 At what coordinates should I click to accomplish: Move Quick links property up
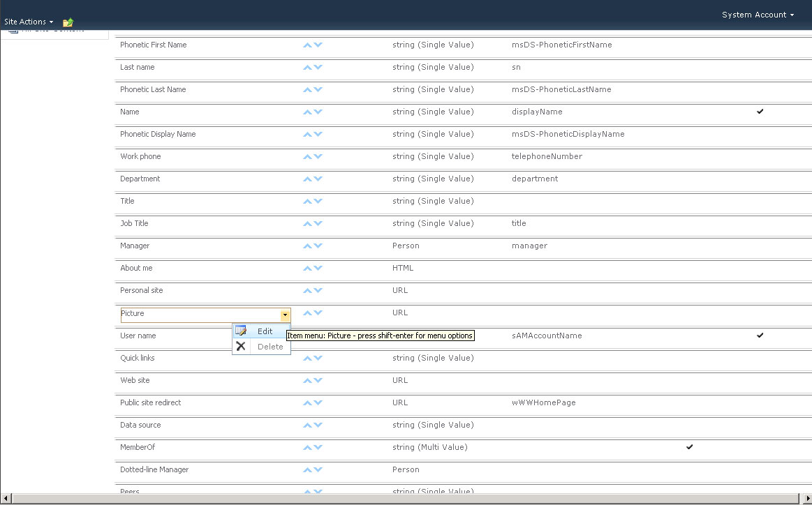pyautogui.click(x=307, y=358)
